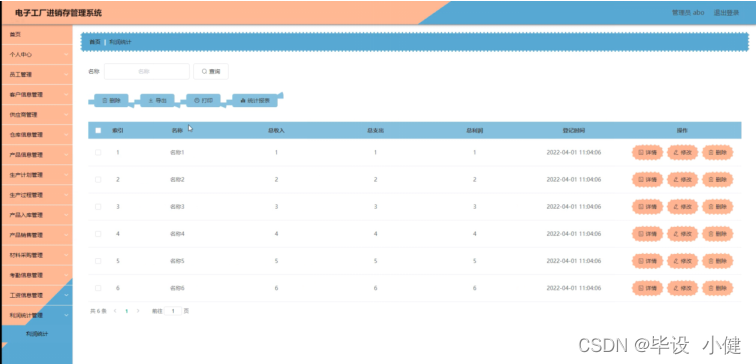
Task: Focus the 前往 page number input
Action: [173, 311]
